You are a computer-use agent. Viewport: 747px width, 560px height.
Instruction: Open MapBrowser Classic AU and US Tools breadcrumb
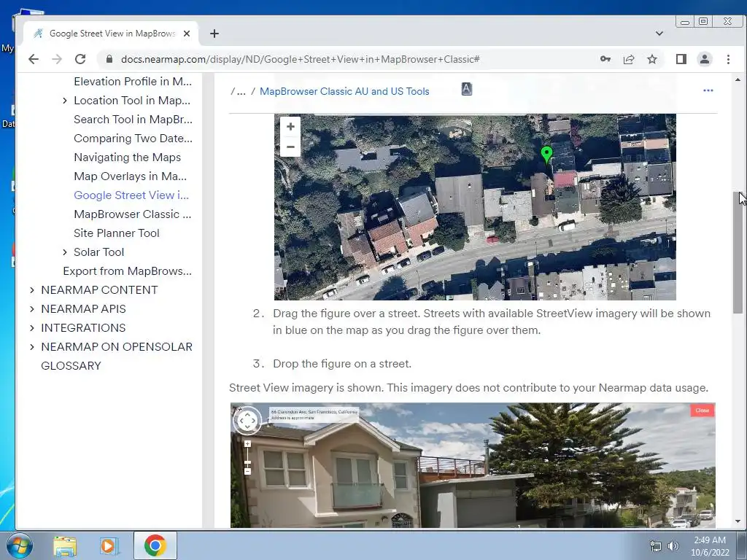(x=344, y=91)
